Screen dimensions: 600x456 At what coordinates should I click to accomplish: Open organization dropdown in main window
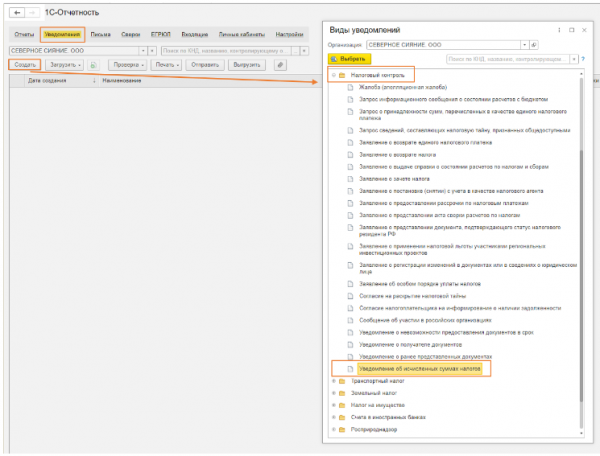click(x=143, y=50)
